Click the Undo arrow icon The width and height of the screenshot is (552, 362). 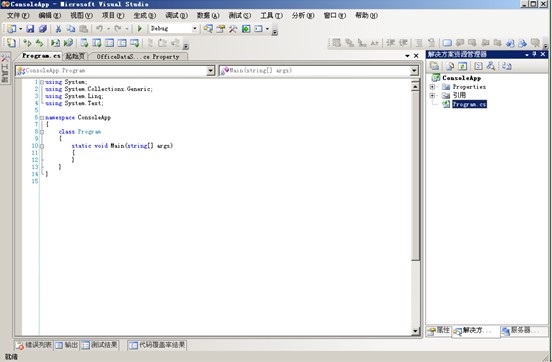(100, 29)
